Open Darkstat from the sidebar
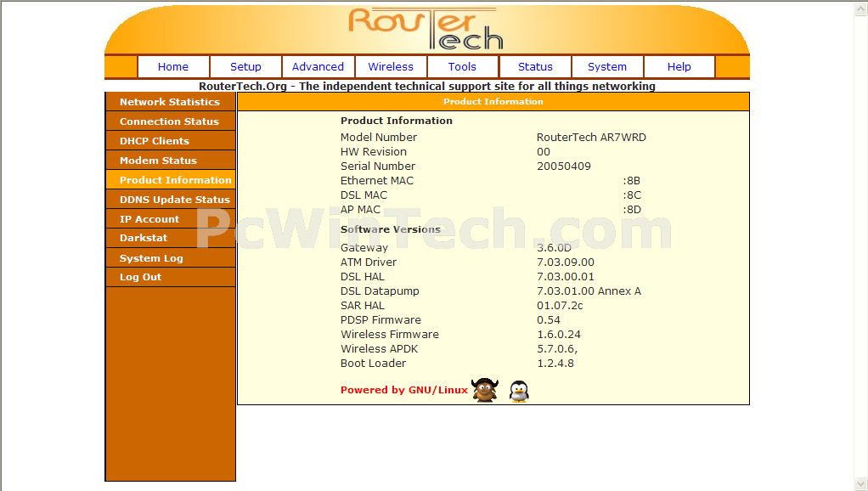868x491 pixels. pos(171,238)
